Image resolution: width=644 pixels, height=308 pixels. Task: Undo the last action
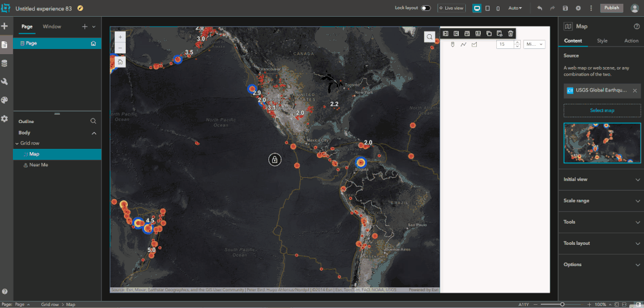click(539, 8)
